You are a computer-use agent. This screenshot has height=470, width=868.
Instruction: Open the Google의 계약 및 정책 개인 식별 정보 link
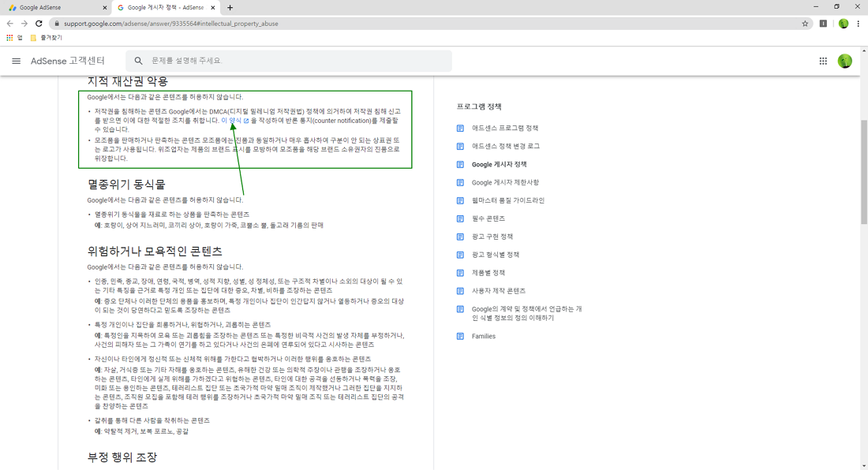(x=526, y=314)
